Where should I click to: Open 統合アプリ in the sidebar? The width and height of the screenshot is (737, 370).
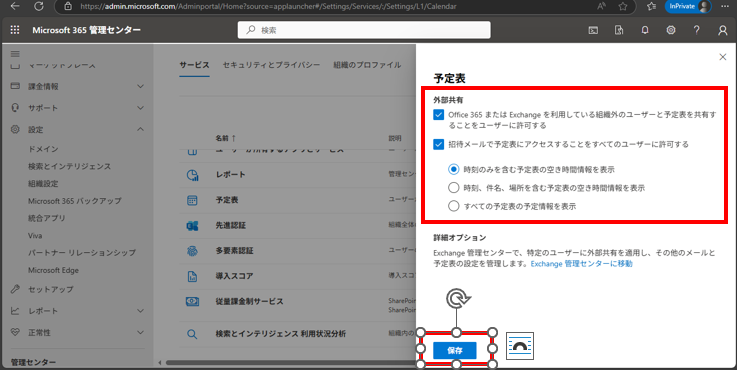pos(47,218)
